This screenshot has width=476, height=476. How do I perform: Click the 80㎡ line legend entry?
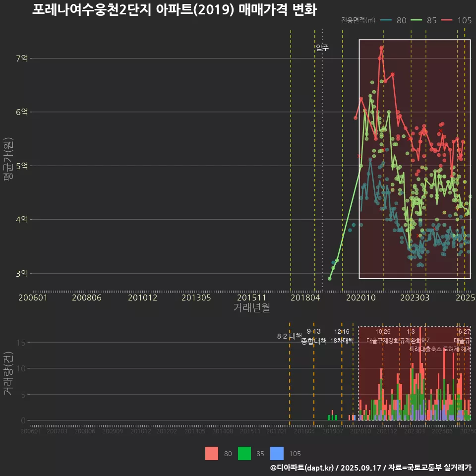pyautogui.click(x=393, y=20)
